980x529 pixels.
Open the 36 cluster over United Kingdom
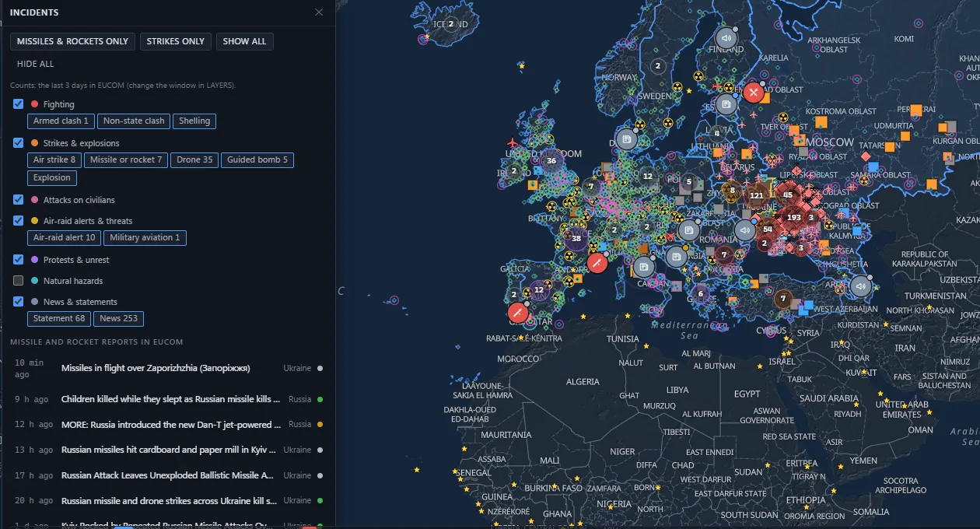[x=551, y=161]
